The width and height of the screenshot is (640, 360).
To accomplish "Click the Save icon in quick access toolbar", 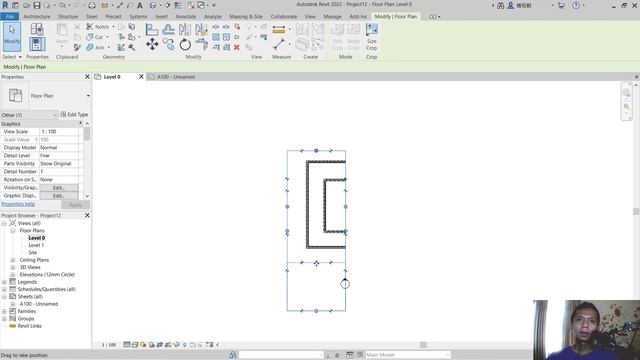I will [37, 5].
